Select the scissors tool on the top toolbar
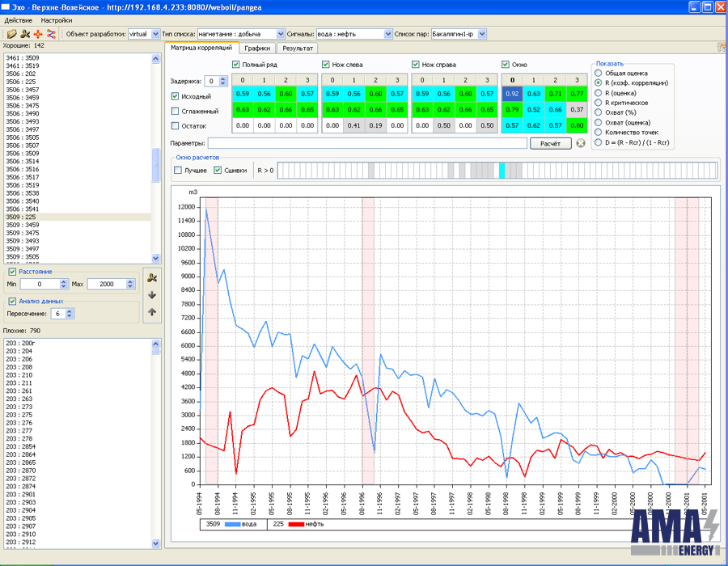 tap(24, 33)
